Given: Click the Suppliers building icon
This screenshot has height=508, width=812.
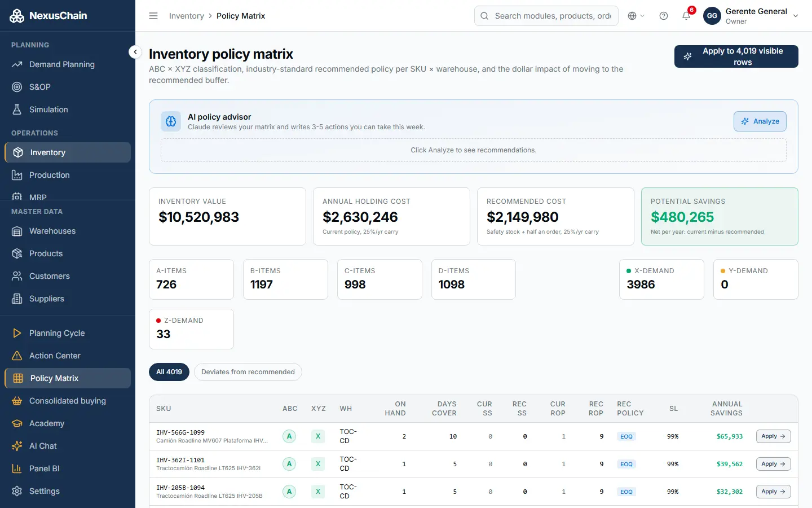Looking at the screenshot, I should coord(17,299).
